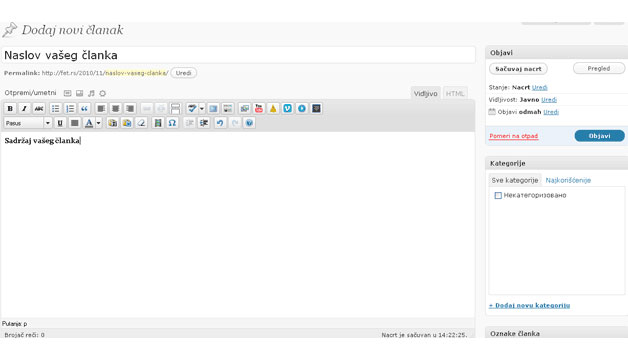Image resolution: width=628 pixels, height=361 pixels.
Task: Open the Najkorišćenije categories tab
Action: pos(568,180)
